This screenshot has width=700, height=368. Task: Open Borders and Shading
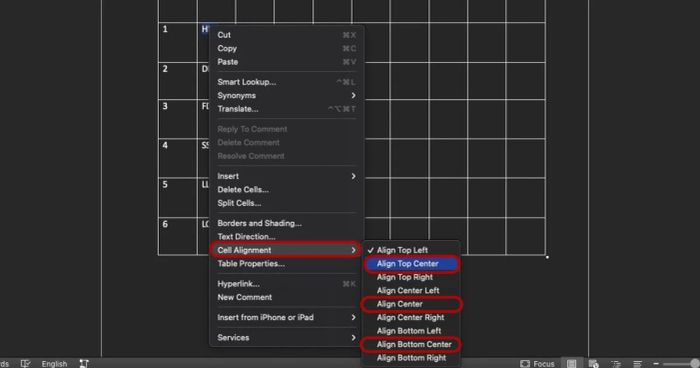coord(287,223)
